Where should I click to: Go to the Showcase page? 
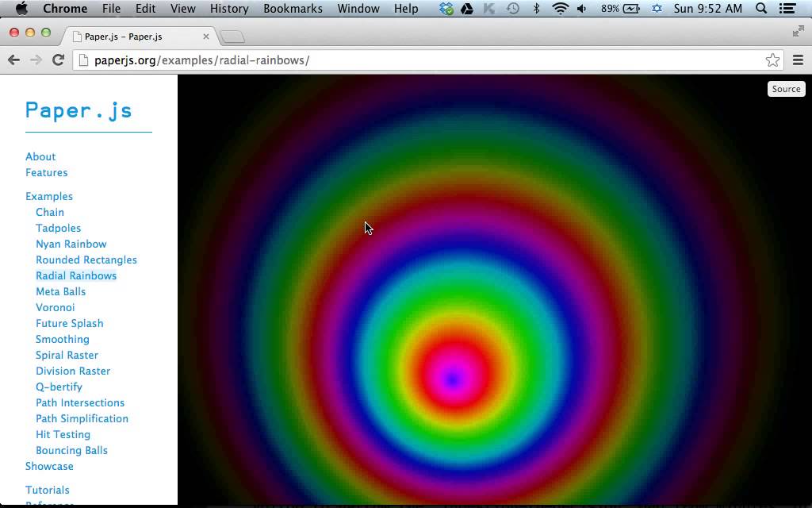49,467
